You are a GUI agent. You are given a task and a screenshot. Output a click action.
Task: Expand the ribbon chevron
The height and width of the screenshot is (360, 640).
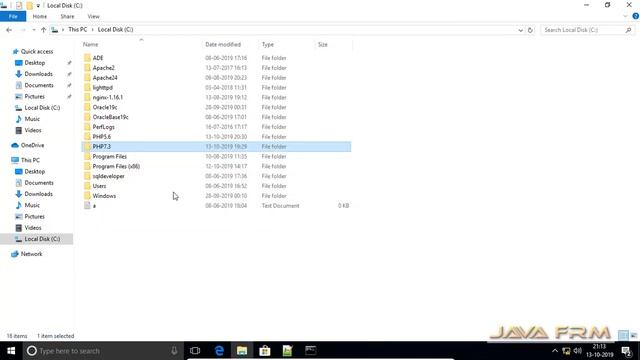point(625,16)
